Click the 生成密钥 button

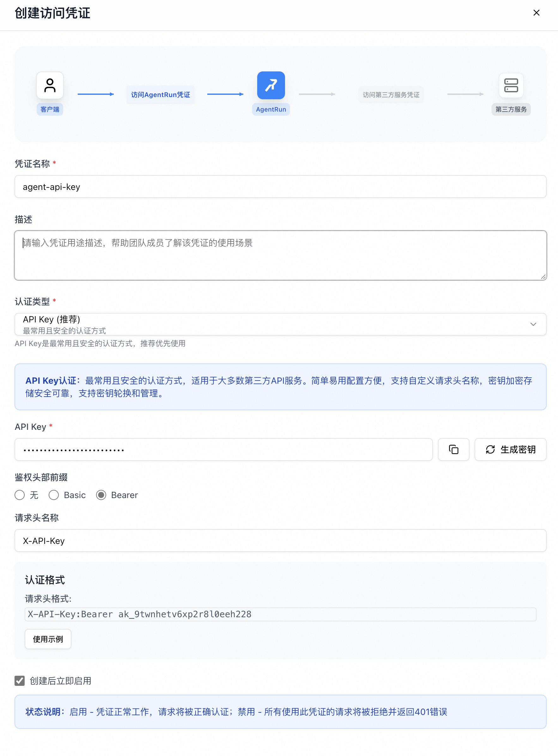510,449
